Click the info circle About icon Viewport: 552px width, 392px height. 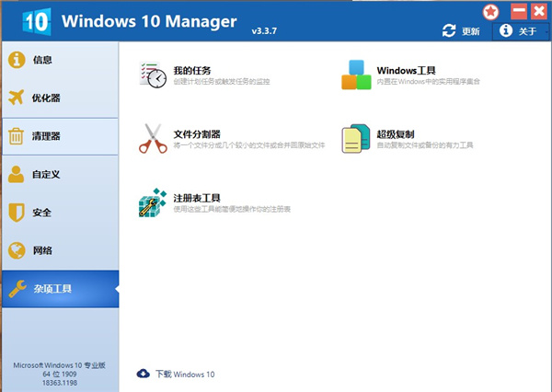(x=506, y=30)
